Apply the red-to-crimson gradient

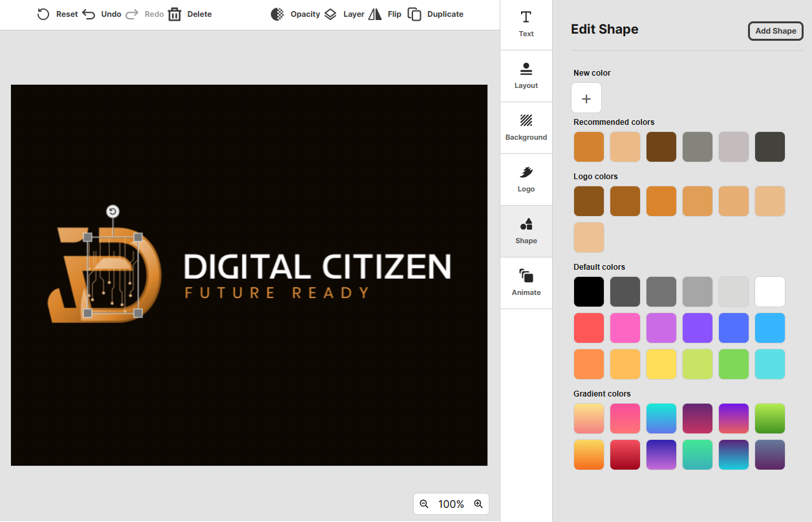tap(625, 455)
